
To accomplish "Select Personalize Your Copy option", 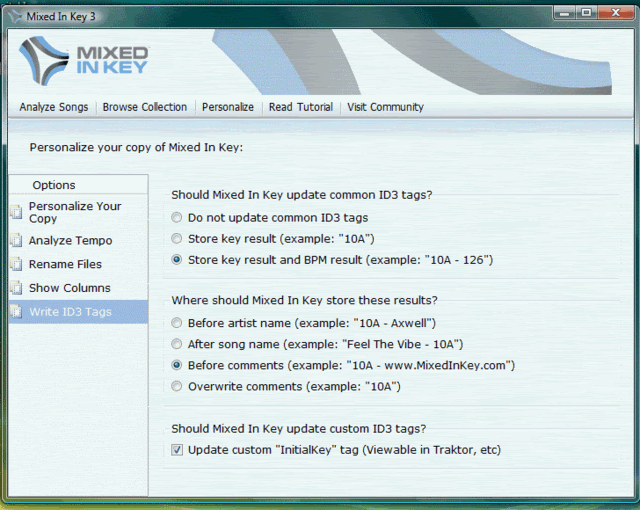I will coord(78,212).
